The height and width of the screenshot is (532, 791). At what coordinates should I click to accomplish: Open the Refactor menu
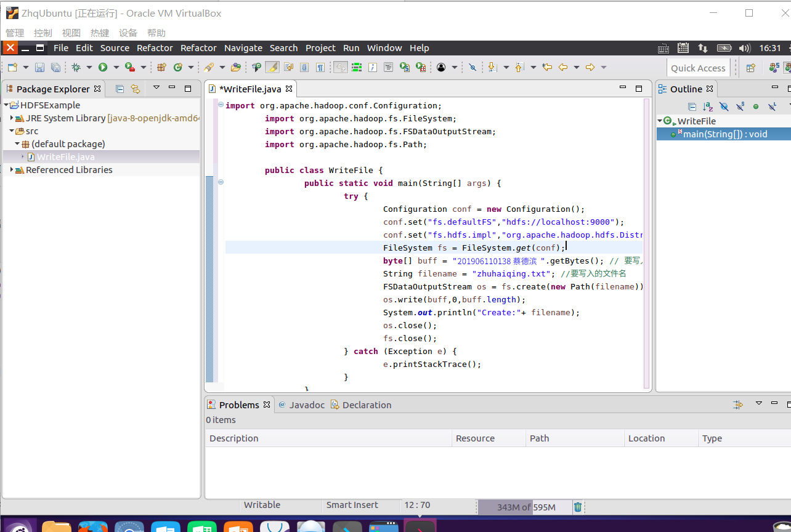[x=155, y=48]
